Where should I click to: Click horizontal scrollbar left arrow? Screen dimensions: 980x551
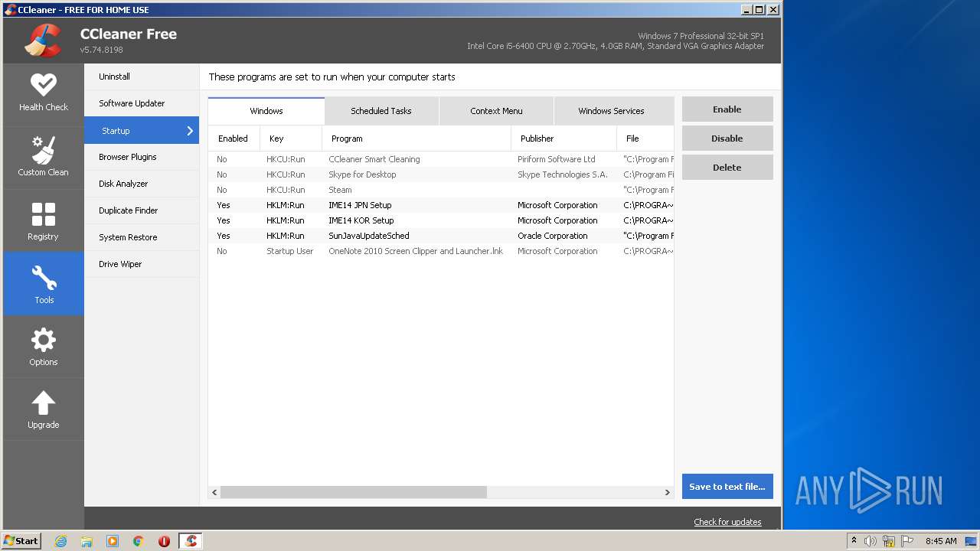[214, 493]
